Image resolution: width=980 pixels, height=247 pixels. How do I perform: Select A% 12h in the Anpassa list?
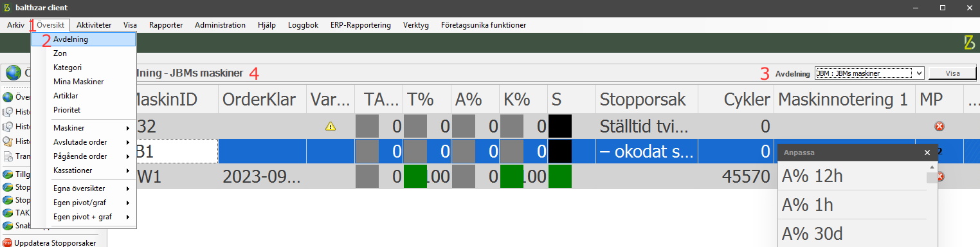pos(851,176)
